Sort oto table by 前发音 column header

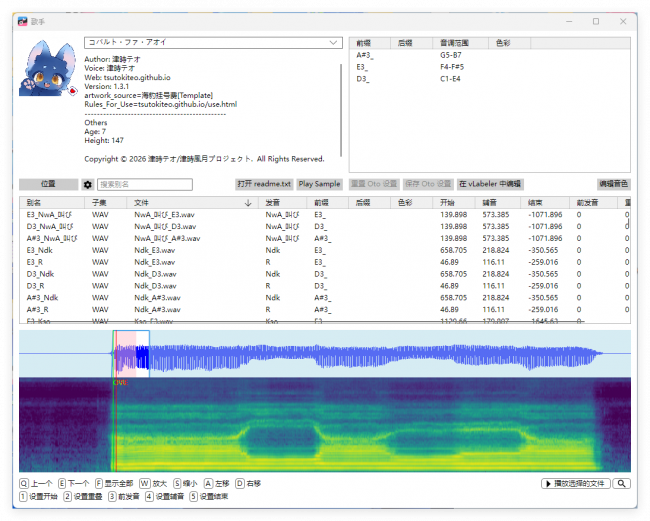pyautogui.click(x=593, y=203)
